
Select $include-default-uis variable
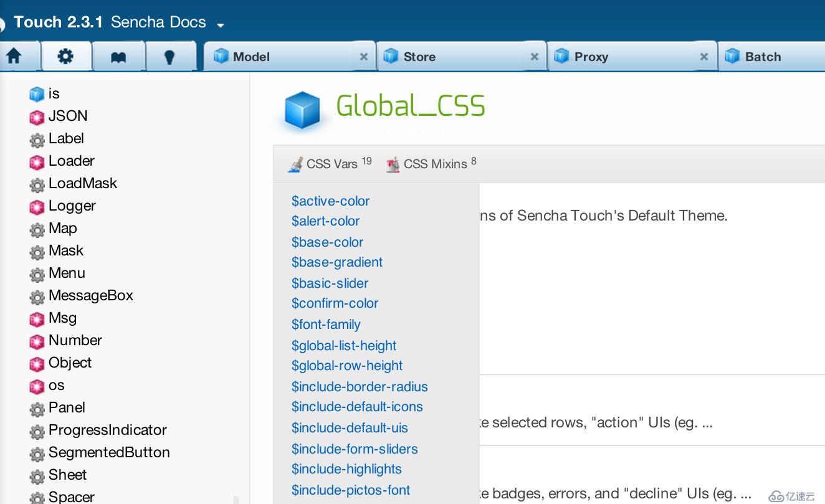pyautogui.click(x=350, y=428)
